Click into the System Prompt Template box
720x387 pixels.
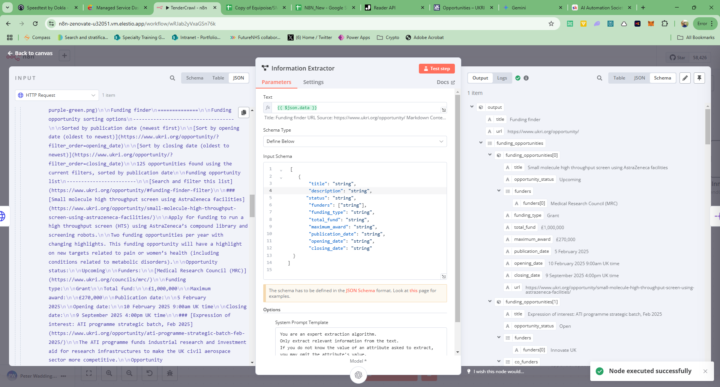pos(360,341)
